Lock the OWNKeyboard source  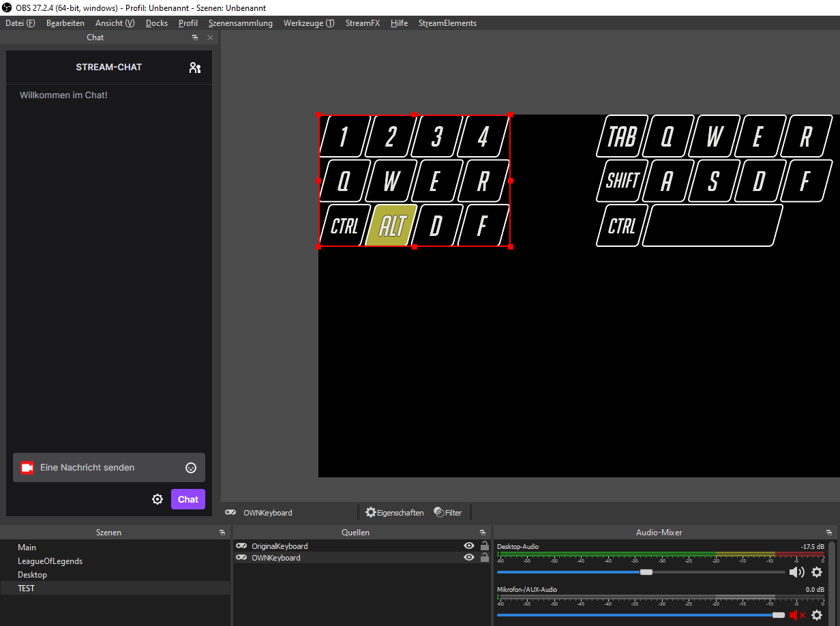(485, 557)
